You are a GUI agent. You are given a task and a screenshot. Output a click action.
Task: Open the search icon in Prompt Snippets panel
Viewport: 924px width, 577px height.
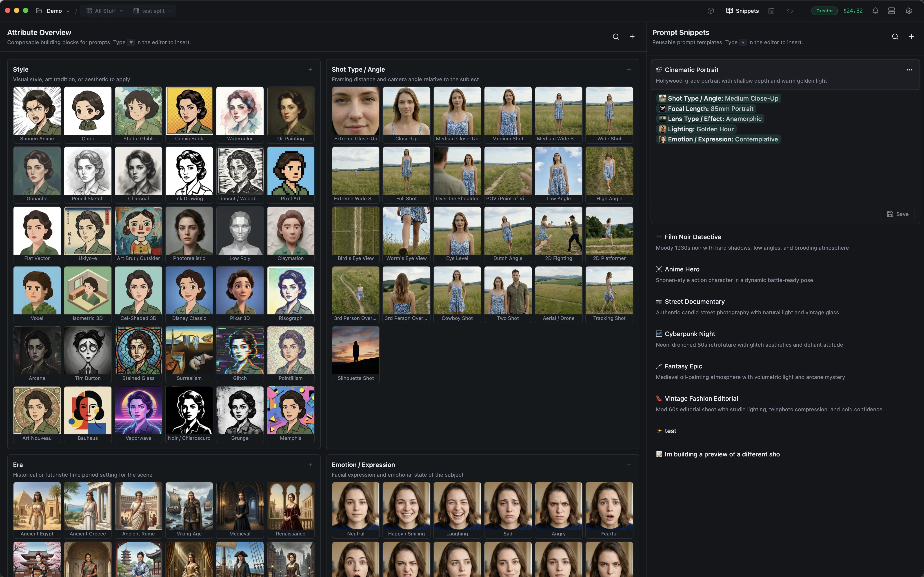pos(895,37)
